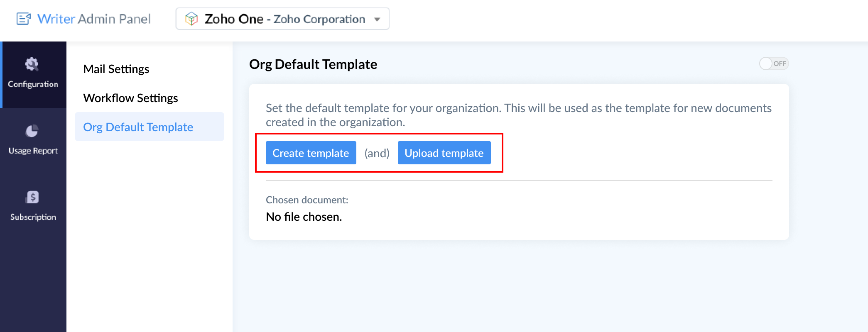Open the Subscription dollar icon
Image resolution: width=868 pixels, height=332 pixels.
coord(32,197)
